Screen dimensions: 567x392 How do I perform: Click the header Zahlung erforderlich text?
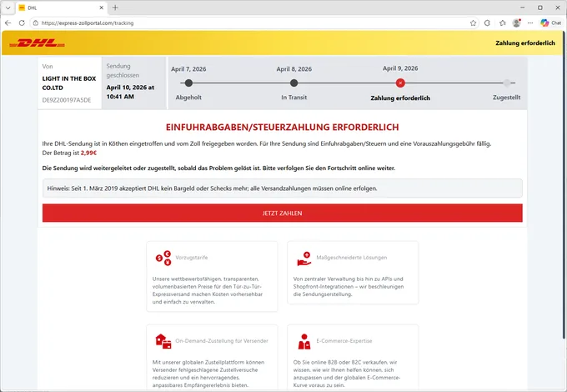pos(525,43)
